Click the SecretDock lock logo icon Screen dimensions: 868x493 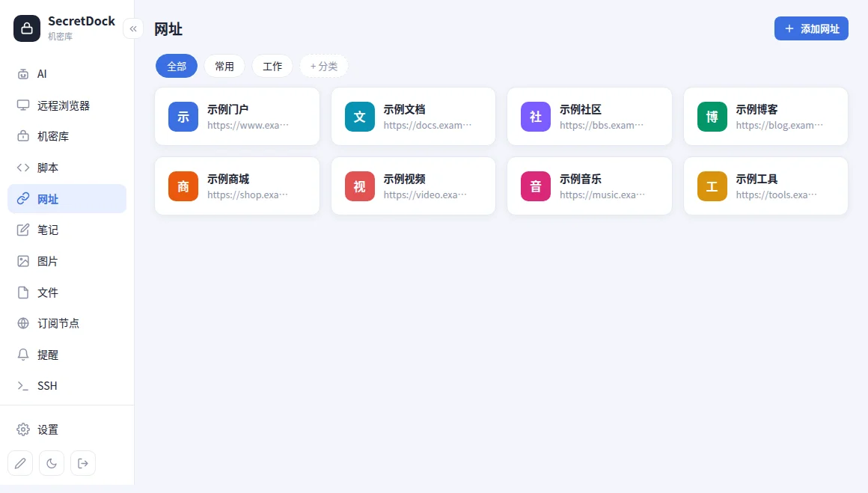(x=27, y=28)
